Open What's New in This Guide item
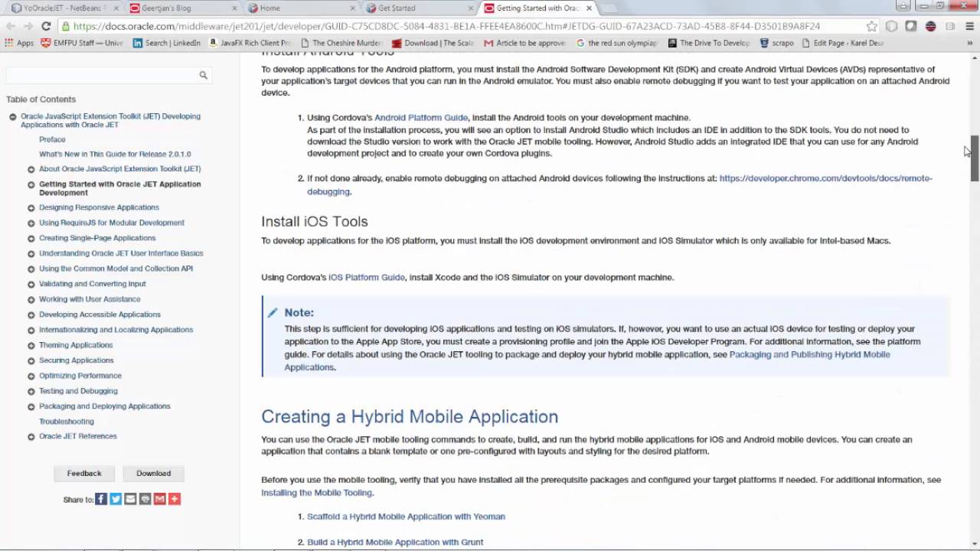This screenshot has height=551, width=980. 115,155
